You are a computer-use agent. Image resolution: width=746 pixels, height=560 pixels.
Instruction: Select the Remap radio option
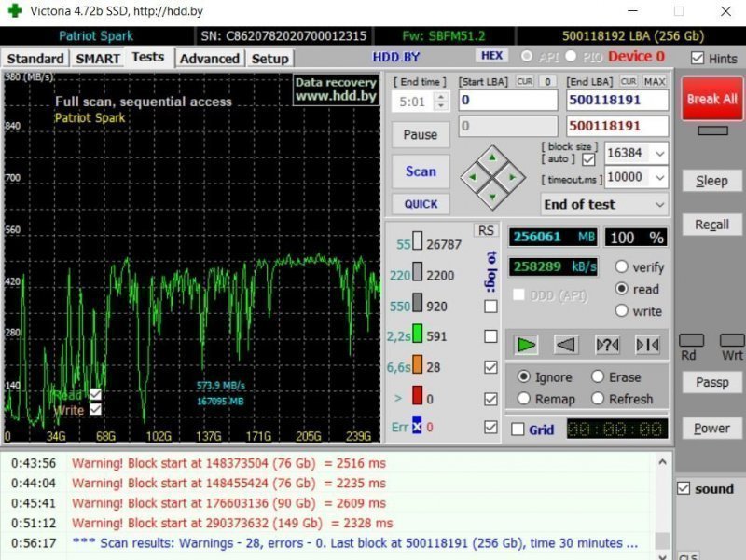[523, 399]
